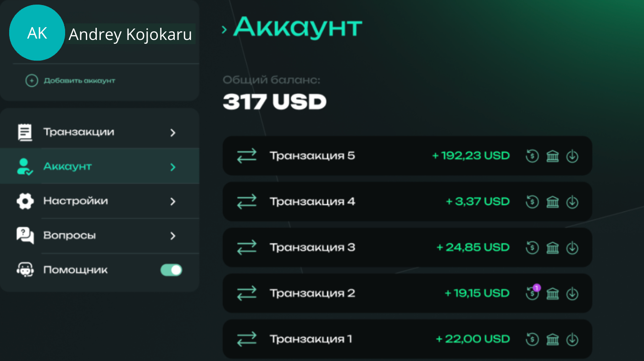
Task: Open Транзакция 1 row
Action: click(407, 339)
